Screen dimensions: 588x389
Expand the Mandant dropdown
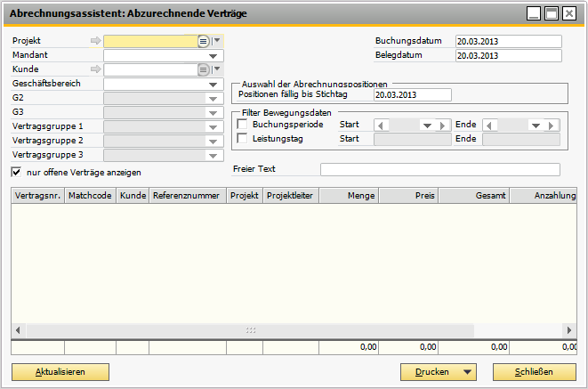tap(213, 55)
